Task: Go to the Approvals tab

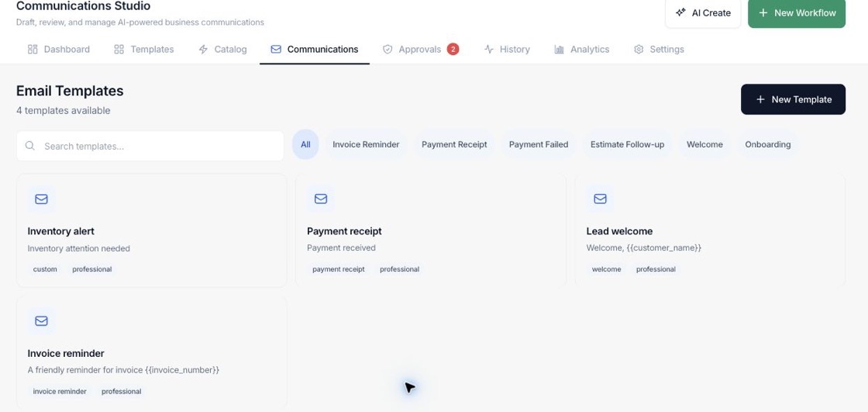Action: click(x=420, y=50)
